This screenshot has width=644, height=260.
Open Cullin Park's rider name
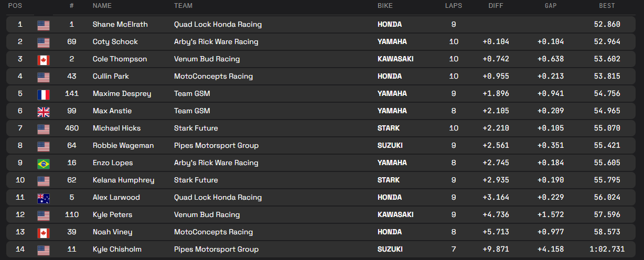(111, 77)
